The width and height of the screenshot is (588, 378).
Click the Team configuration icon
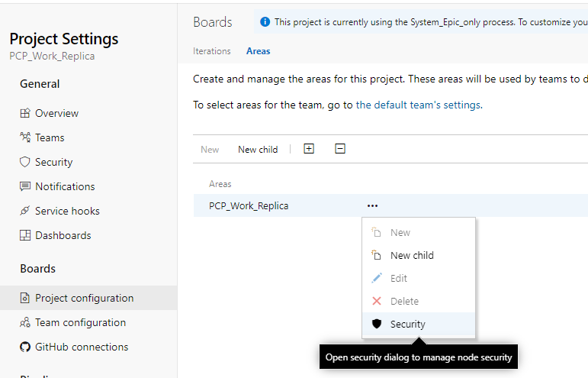tap(24, 322)
